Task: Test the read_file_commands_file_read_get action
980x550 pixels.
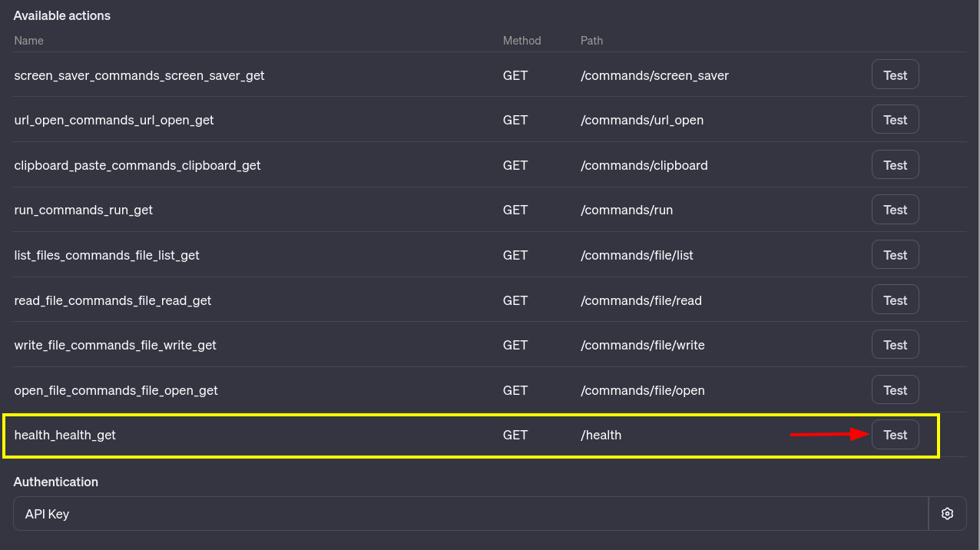Action: click(895, 299)
